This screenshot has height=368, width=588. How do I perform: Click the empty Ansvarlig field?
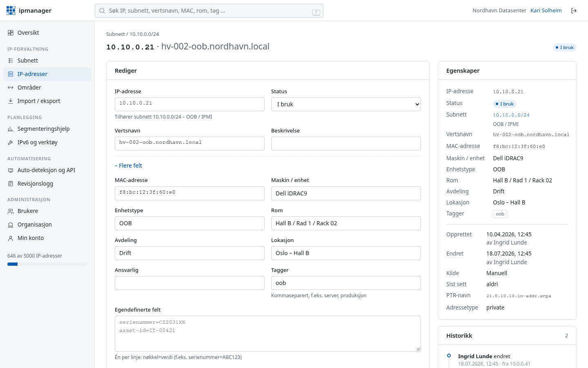pyautogui.click(x=189, y=283)
